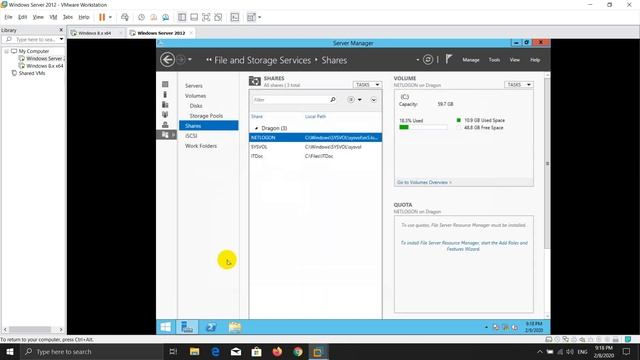Switch to the Windows 8.x x64 tab
This screenshot has height=360, width=640.
[94, 33]
